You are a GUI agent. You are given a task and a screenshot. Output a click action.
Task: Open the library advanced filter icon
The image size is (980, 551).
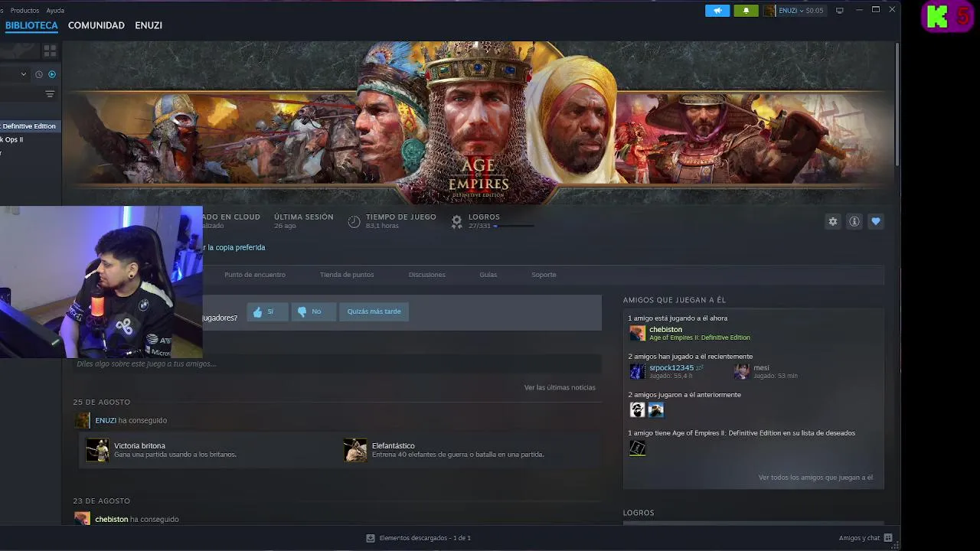tap(50, 94)
